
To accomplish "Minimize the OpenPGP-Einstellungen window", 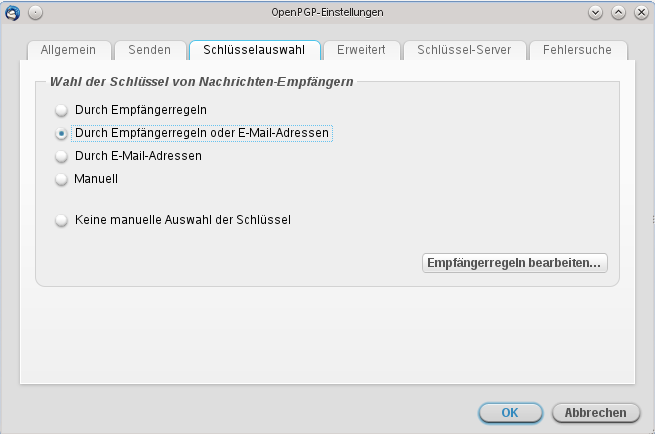I will tap(596, 13).
